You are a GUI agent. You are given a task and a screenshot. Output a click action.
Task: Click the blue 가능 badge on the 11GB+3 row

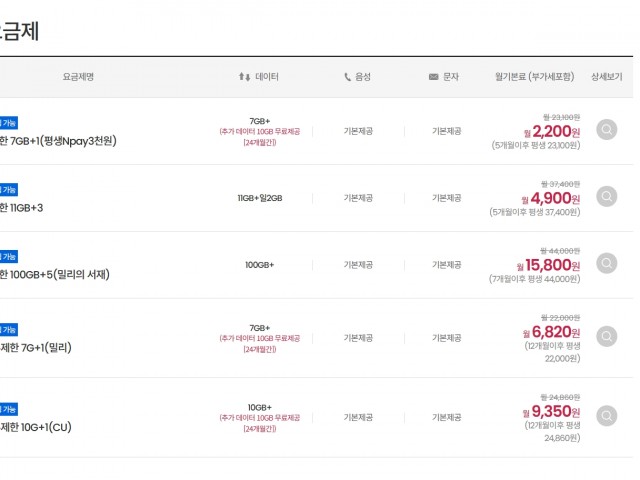tap(8, 190)
